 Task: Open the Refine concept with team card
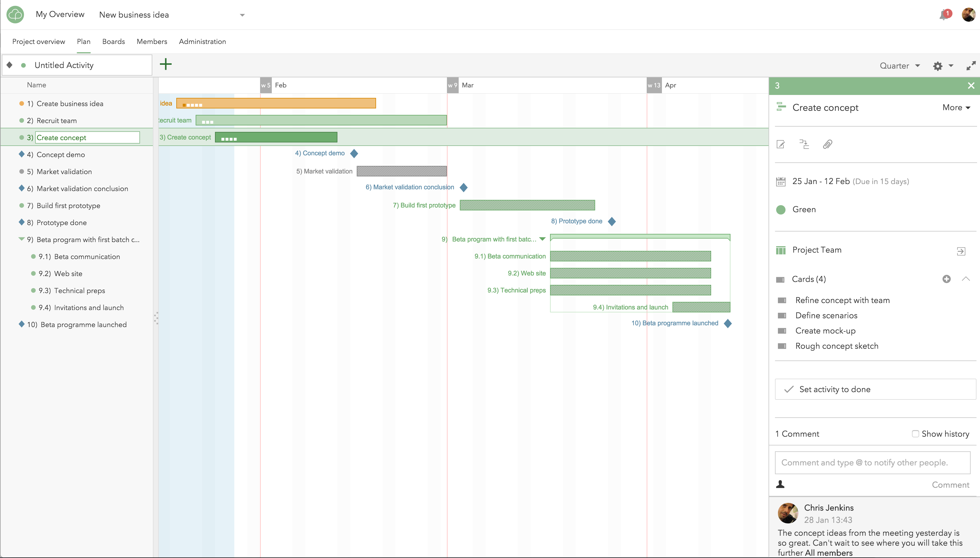(842, 300)
